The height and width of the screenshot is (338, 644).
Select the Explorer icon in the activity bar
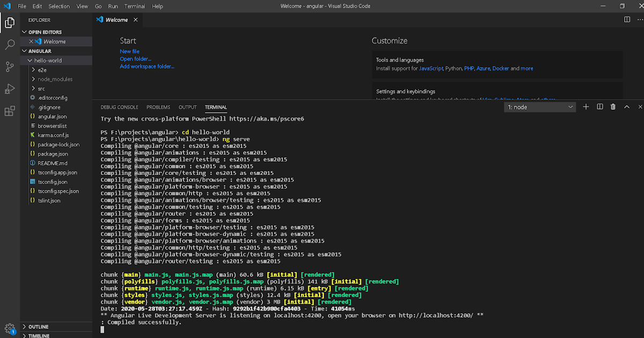click(x=10, y=23)
